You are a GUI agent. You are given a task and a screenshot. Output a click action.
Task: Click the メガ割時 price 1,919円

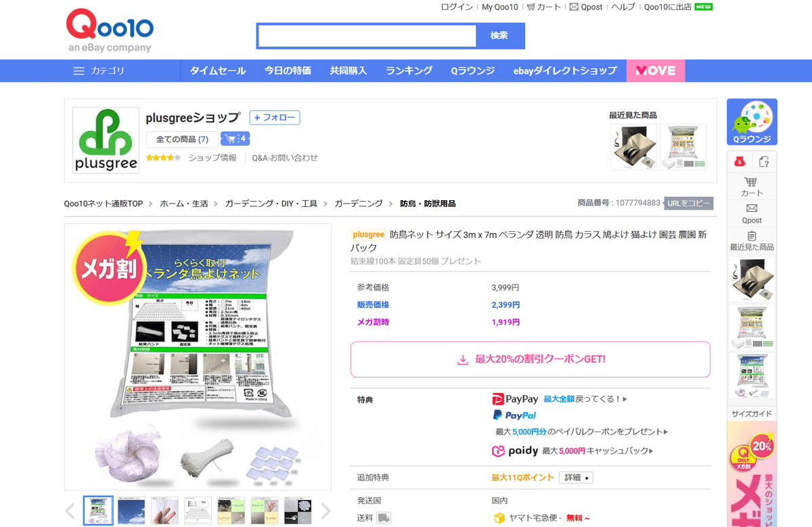point(505,322)
